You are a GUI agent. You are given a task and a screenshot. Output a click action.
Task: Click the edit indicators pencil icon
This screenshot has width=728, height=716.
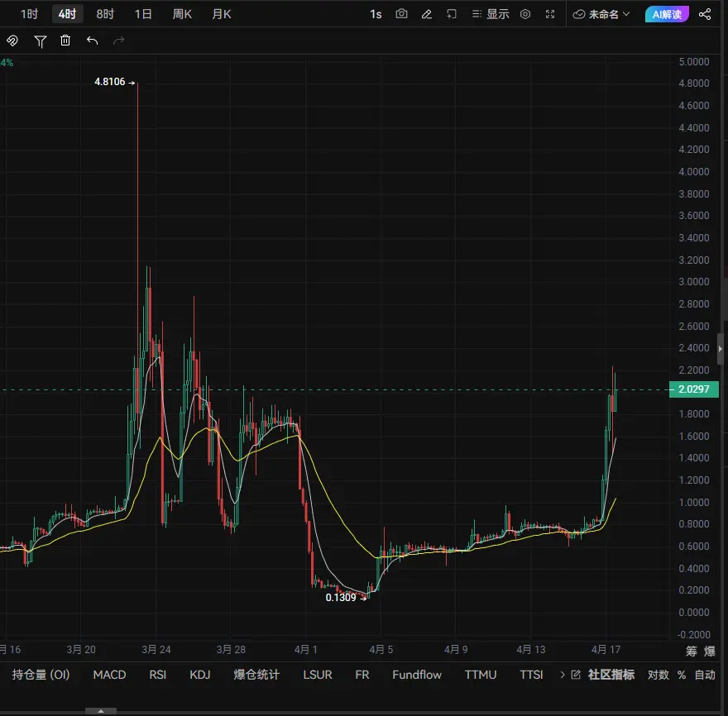(x=576, y=674)
